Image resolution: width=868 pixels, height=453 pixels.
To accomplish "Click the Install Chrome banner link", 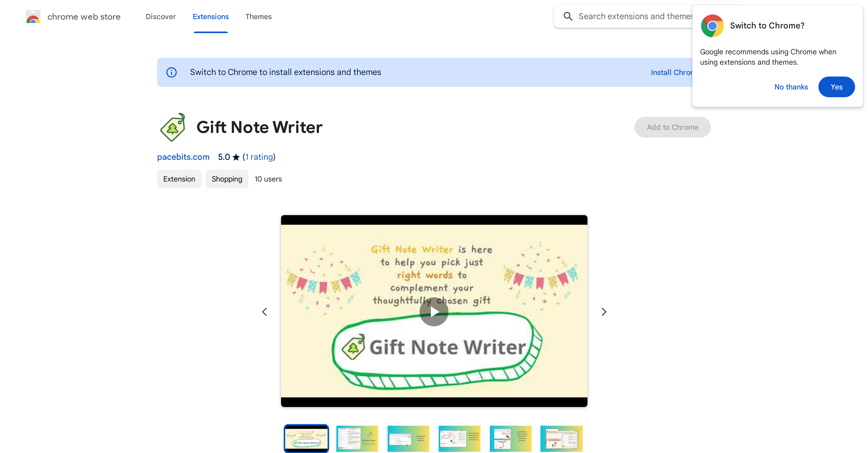I will coord(672,72).
